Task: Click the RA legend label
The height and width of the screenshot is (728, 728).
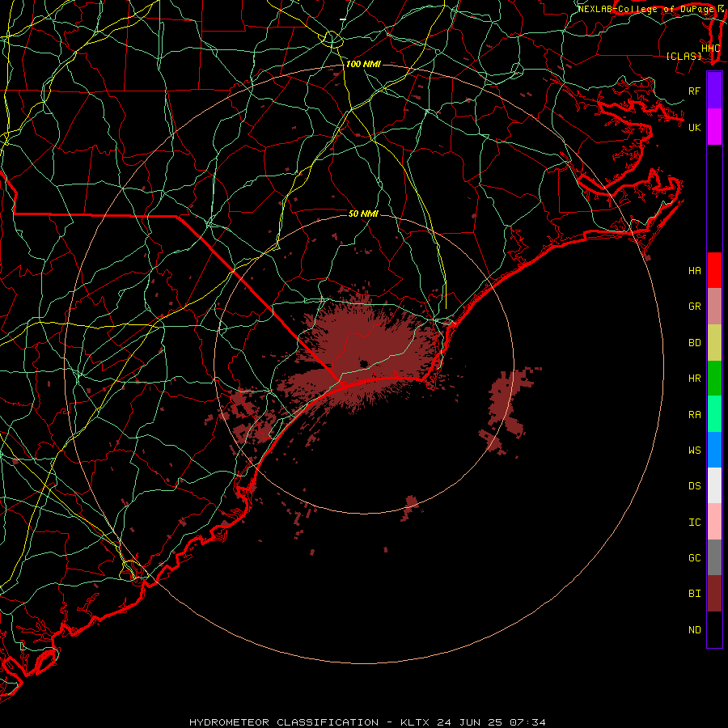Action: pos(694,415)
